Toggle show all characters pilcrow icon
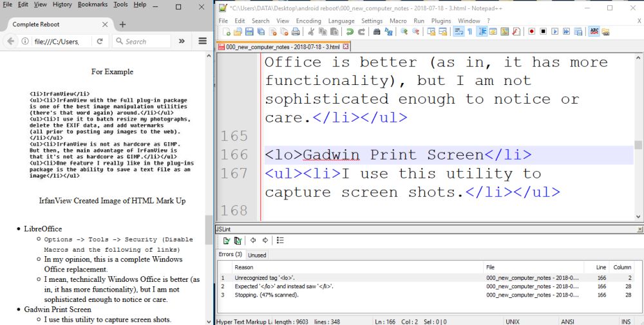 coord(469,32)
